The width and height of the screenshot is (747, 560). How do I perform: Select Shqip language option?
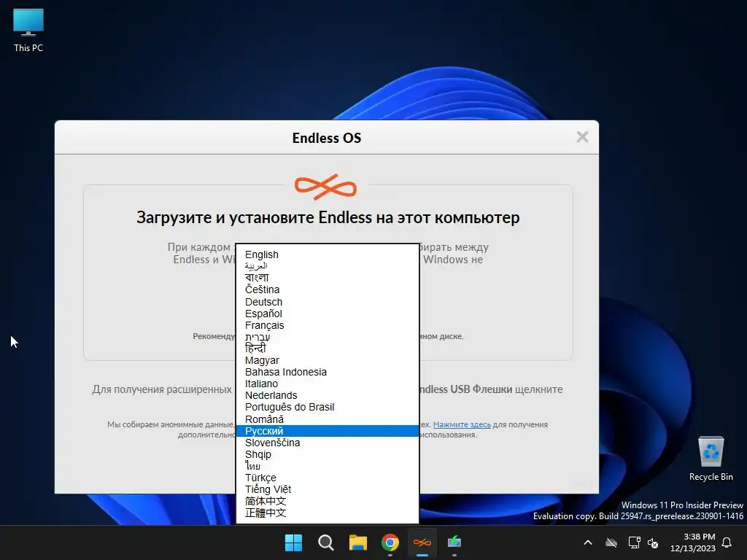click(x=328, y=454)
